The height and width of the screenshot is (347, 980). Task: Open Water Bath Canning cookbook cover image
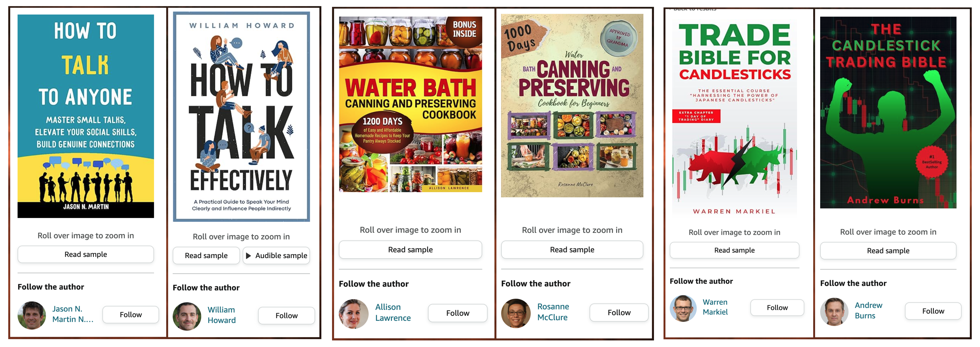(410, 104)
